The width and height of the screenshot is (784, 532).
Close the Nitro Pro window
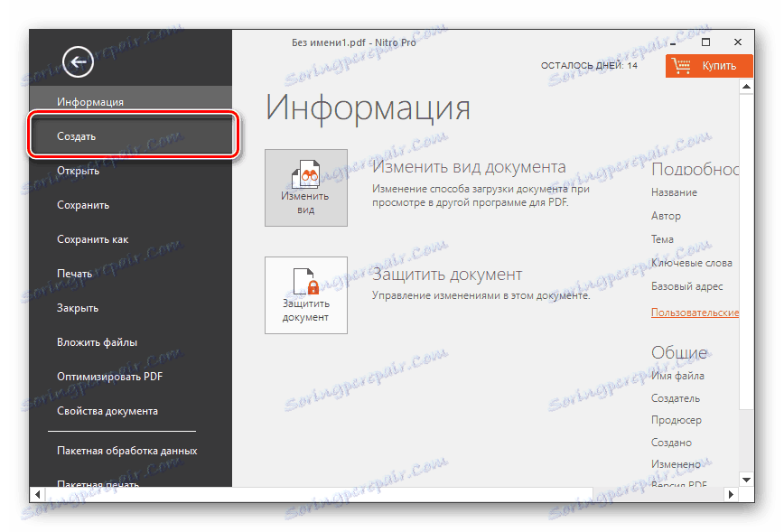pos(738,42)
